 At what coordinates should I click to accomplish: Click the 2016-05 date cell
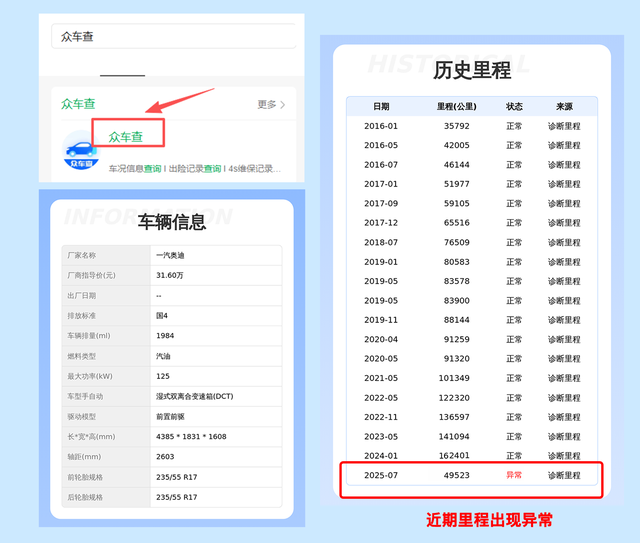coord(381,145)
